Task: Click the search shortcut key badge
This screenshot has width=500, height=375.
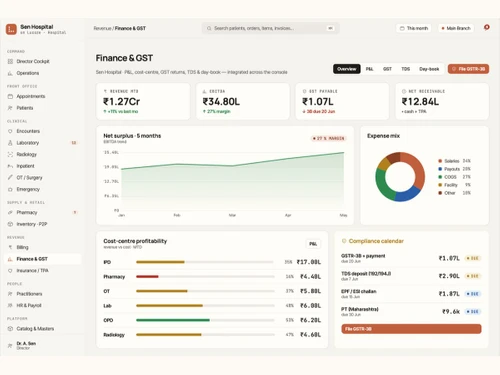Action: click(330, 28)
